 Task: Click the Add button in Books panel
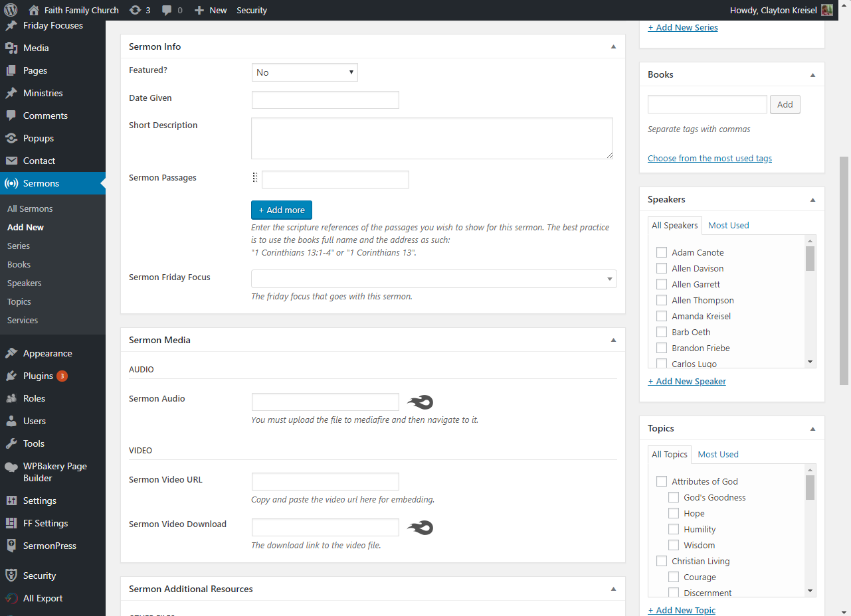pyautogui.click(x=785, y=104)
